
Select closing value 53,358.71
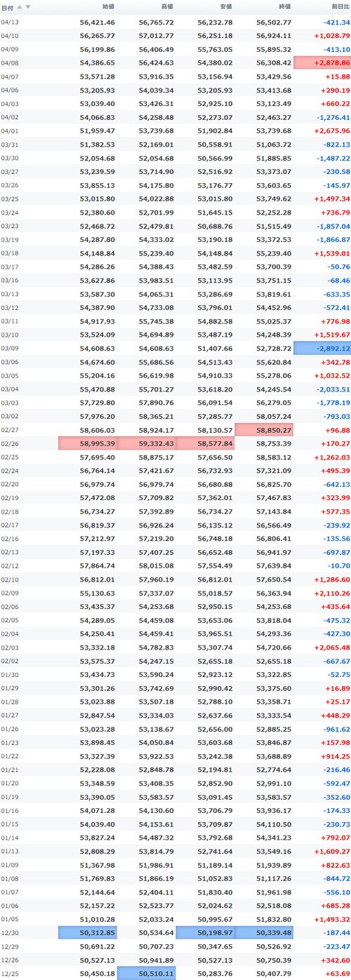274,702
